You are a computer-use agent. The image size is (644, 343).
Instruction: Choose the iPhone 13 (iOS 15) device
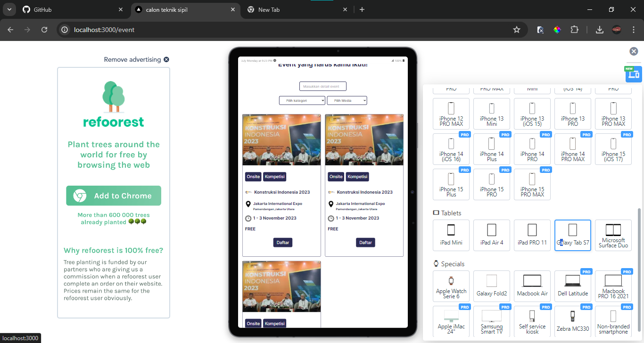tap(532, 114)
